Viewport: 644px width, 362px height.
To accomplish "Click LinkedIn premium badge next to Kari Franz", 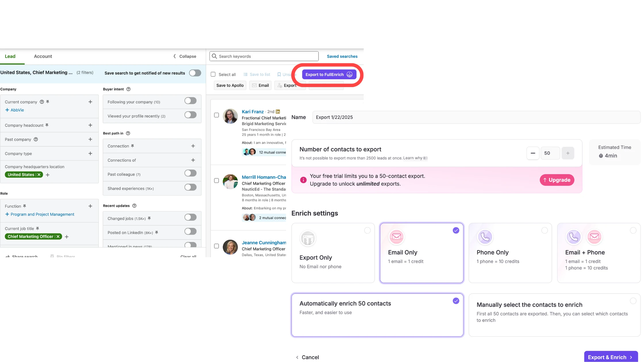I will point(278,111).
